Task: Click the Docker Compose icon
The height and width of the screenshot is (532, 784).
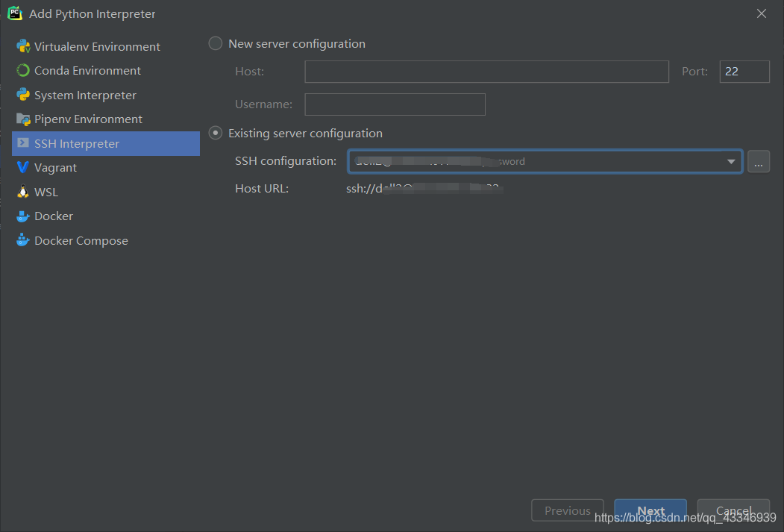Action: 23,240
